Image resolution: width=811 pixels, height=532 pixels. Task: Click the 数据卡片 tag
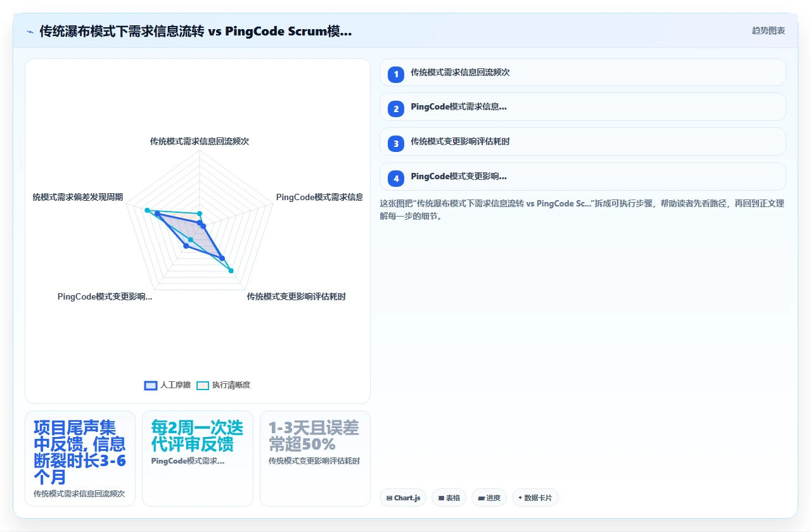[535, 498]
